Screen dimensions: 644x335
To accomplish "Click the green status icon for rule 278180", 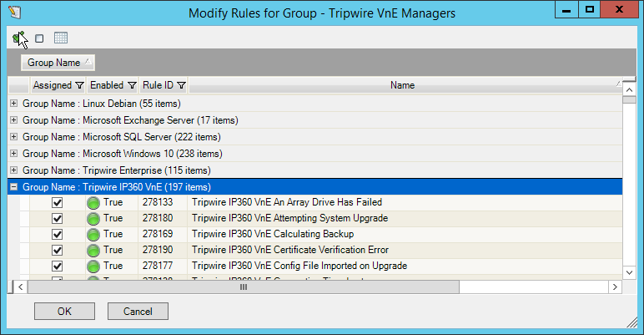I will click(93, 219).
